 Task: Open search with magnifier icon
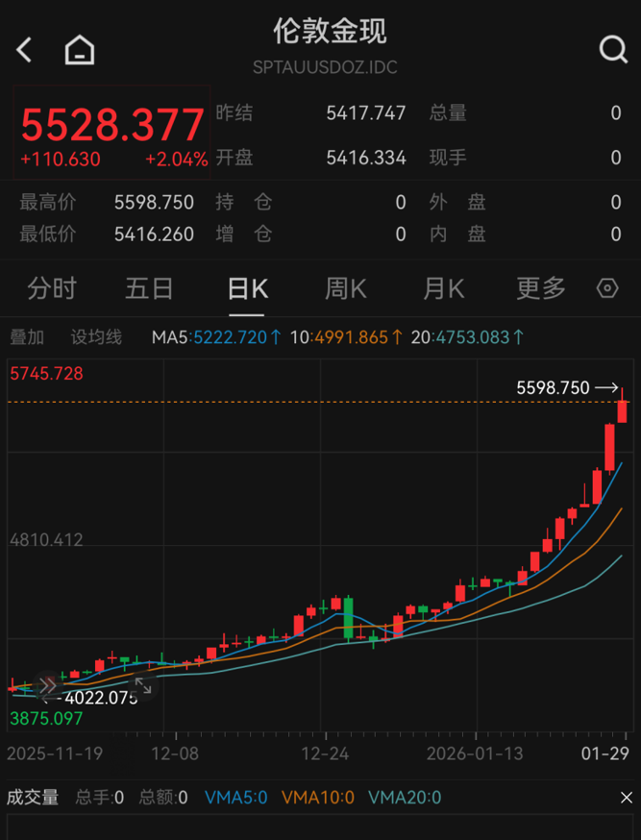612,50
